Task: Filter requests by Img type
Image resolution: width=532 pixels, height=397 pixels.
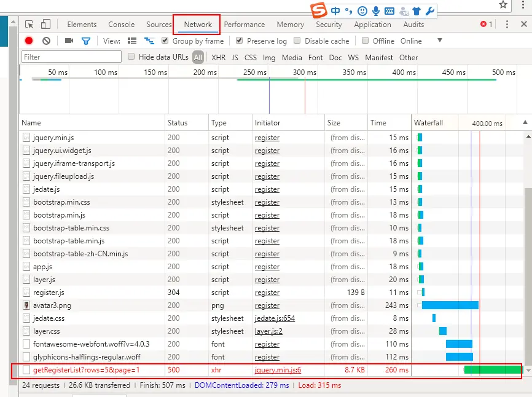Action: click(269, 57)
